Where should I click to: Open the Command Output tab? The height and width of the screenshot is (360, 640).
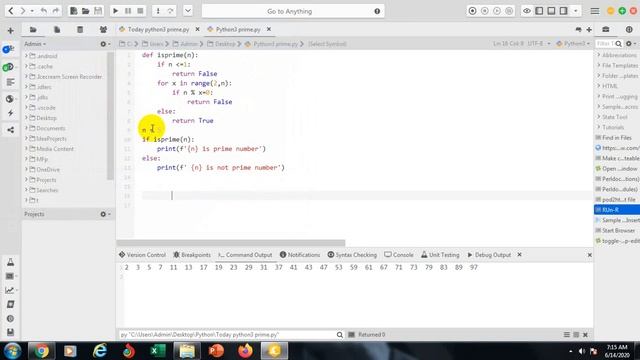[x=245, y=255]
